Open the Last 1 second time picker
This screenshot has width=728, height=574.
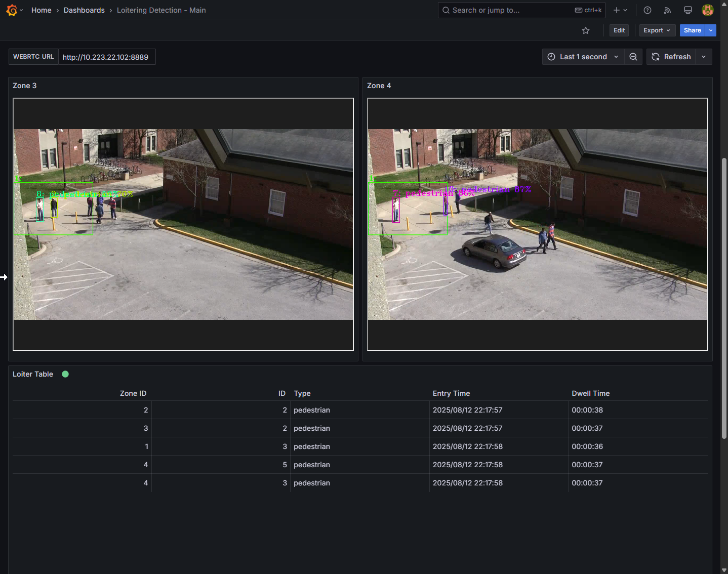(583, 57)
